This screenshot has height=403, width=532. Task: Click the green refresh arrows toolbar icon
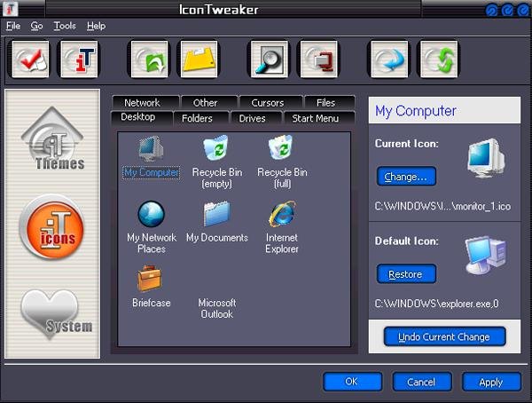click(439, 59)
